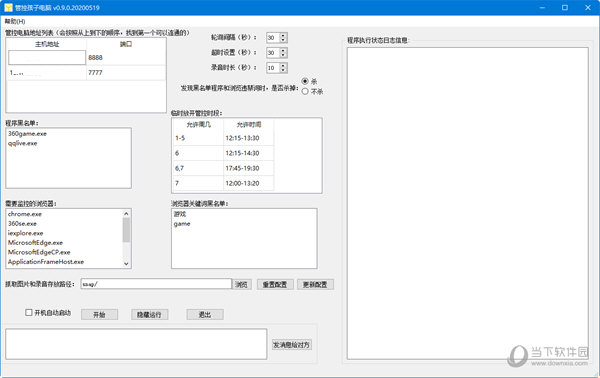Click the snap/ storage path field

point(156,284)
